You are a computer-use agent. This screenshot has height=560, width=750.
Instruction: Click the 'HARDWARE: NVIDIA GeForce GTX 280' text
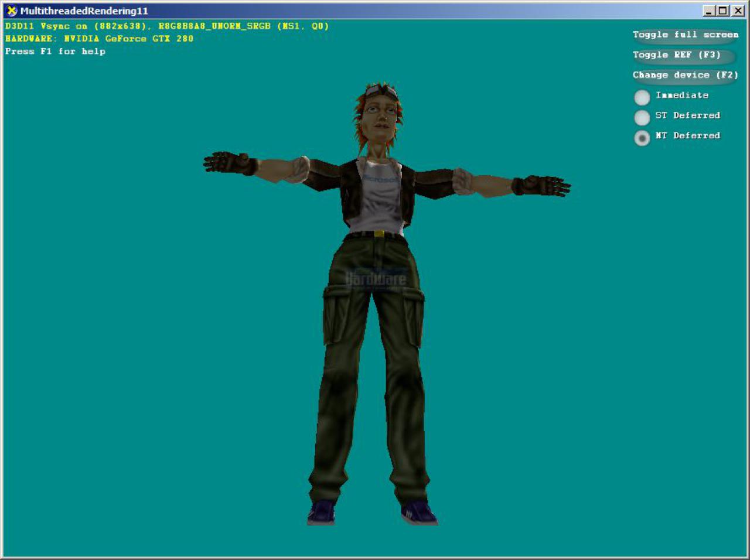(x=99, y=39)
